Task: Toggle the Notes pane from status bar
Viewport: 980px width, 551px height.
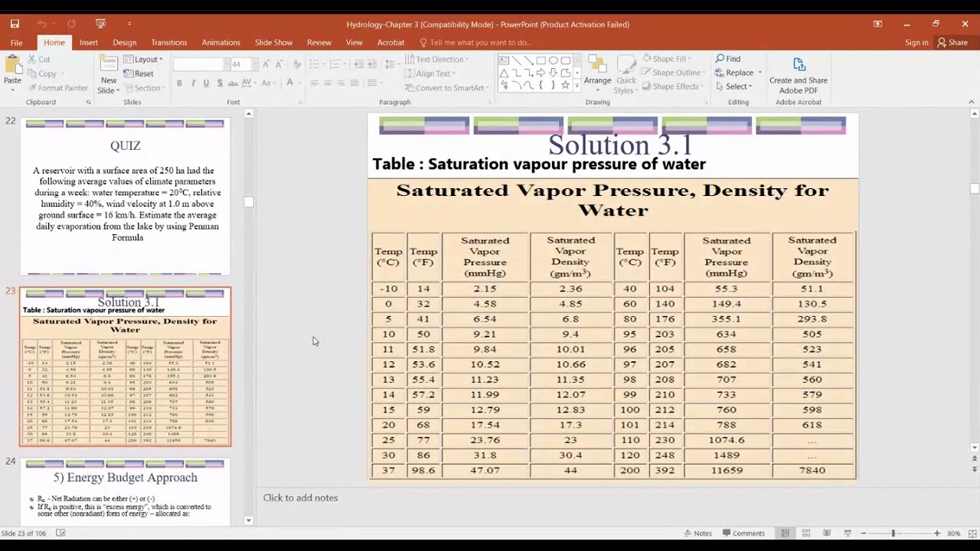Action: pyautogui.click(x=697, y=533)
